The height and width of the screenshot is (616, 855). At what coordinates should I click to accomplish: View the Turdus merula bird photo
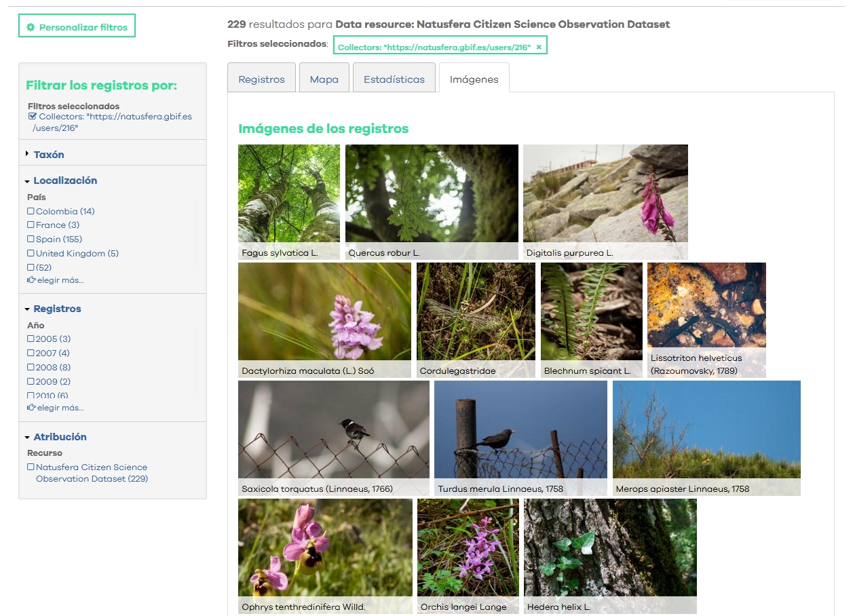click(520, 433)
